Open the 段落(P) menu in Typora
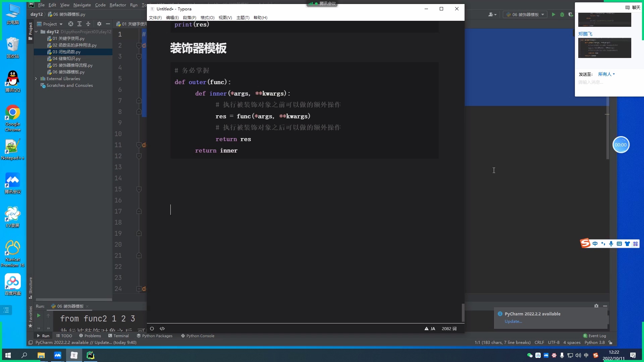644x362 pixels. (x=190, y=18)
